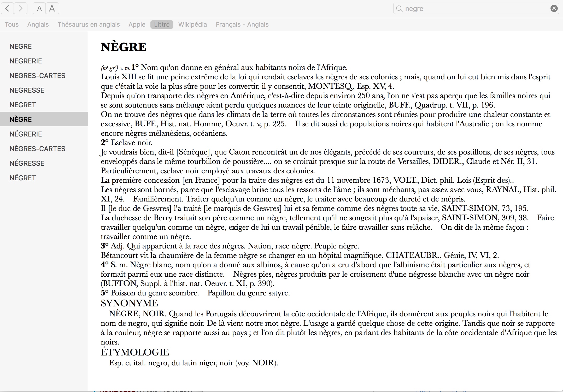Switch to the Tous dictionary tab
This screenshot has width=563, height=392.
point(12,25)
